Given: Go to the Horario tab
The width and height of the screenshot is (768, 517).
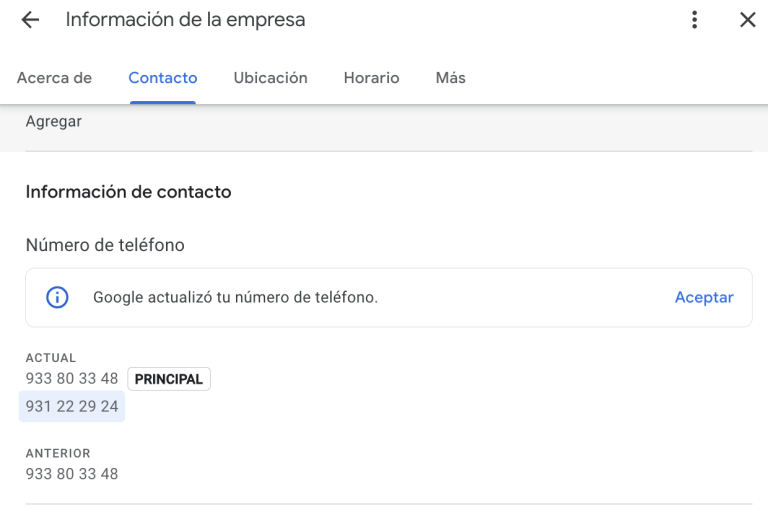Looking at the screenshot, I should coord(371,78).
